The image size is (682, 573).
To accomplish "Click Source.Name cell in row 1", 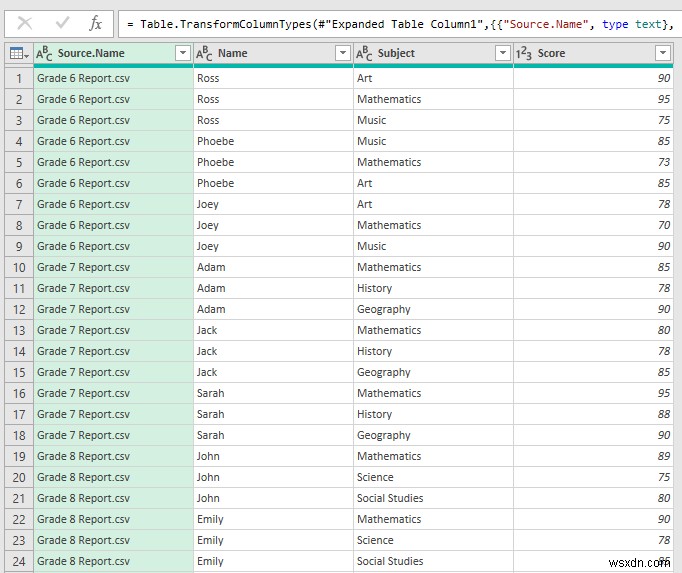I will point(114,78).
